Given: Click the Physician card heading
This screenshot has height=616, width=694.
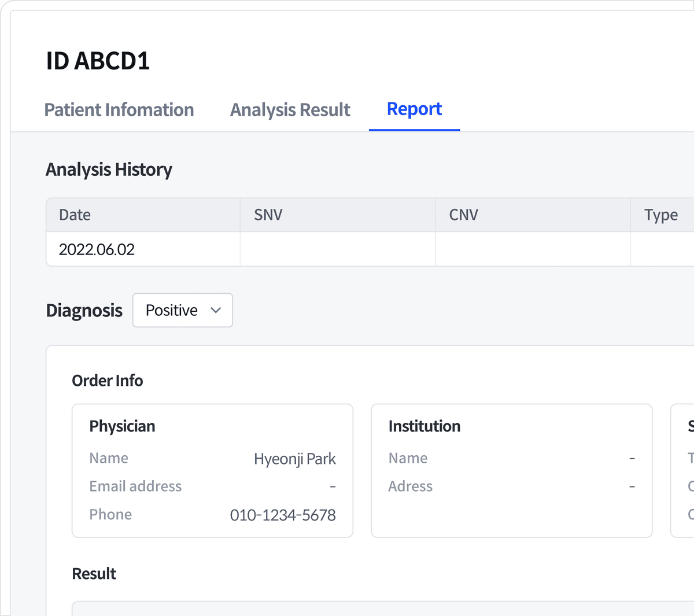Looking at the screenshot, I should point(122,426).
